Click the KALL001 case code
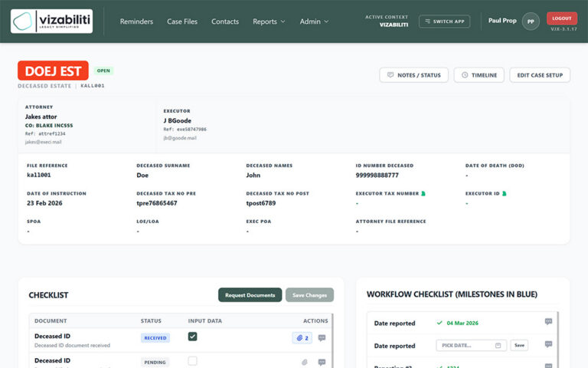The image size is (588, 368). coord(93,86)
